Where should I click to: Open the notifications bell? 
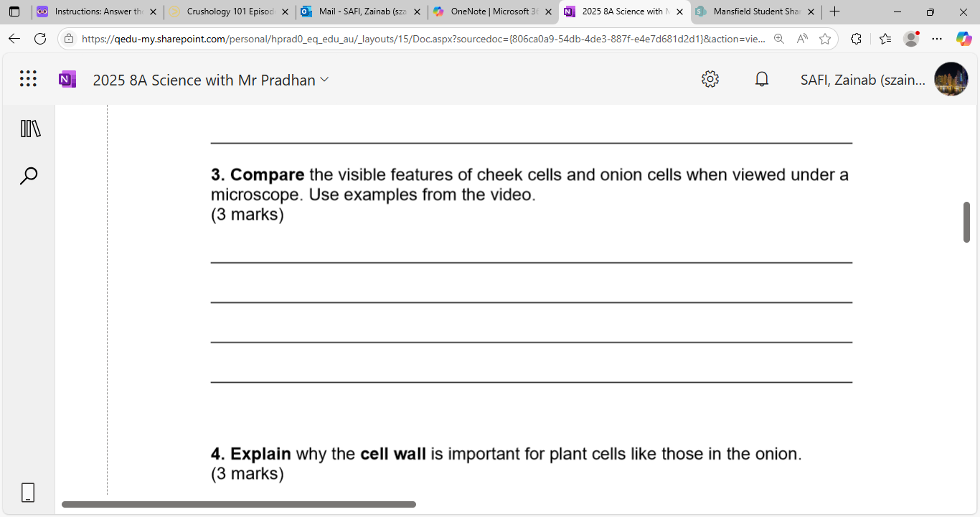[762, 79]
